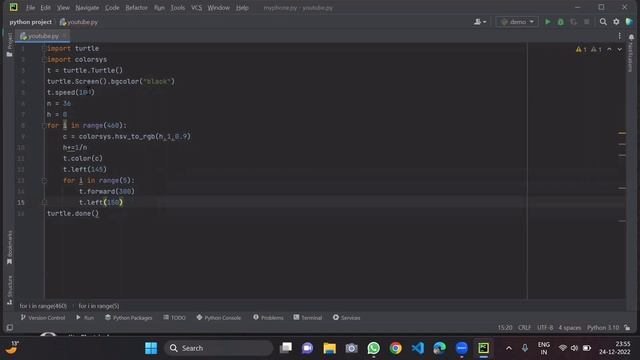Click the youtube.py breadcrumb in navigation bar
The height and width of the screenshot is (360, 640).
pyautogui.click(x=78, y=22)
